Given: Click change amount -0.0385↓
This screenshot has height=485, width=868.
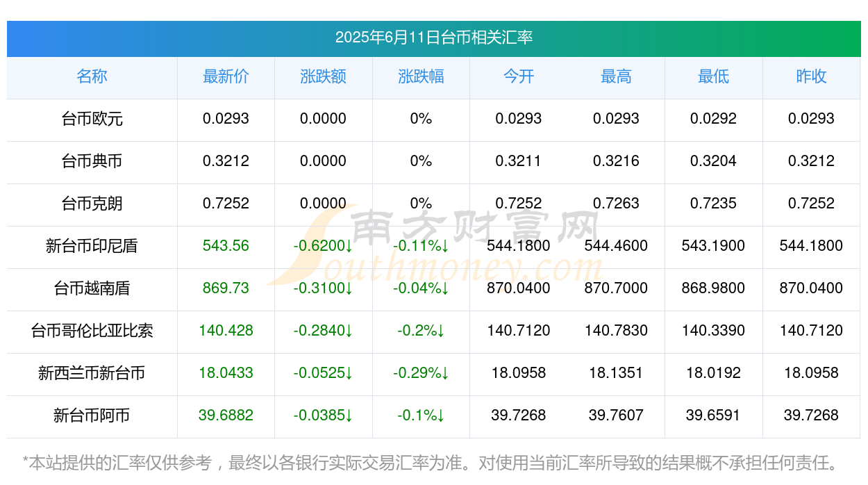Looking at the screenshot, I should [323, 416].
